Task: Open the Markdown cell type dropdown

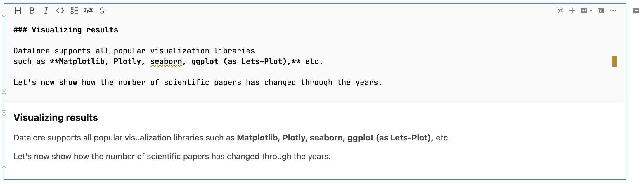Action: point(586,11)
